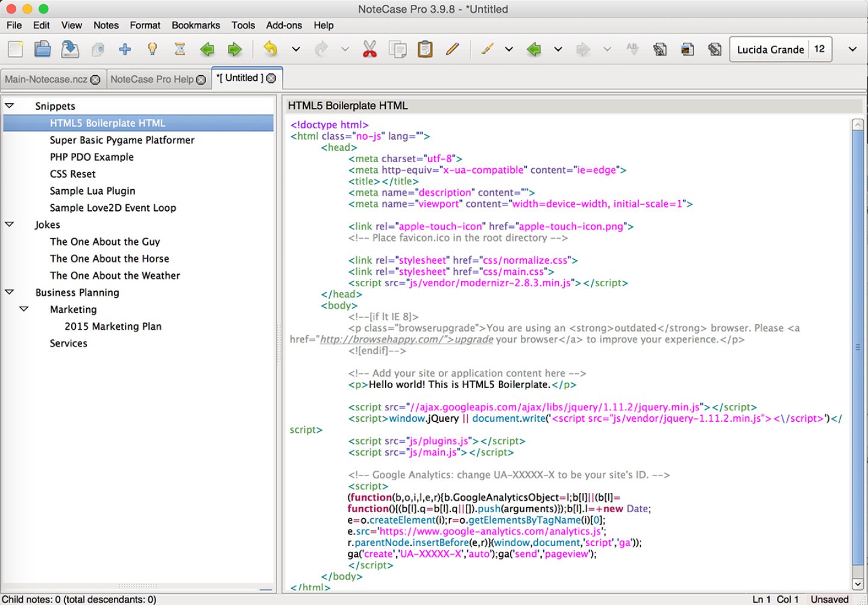
Task: Close the Main-Notecase.ncz tab
Action: click(x=95, y=80)
